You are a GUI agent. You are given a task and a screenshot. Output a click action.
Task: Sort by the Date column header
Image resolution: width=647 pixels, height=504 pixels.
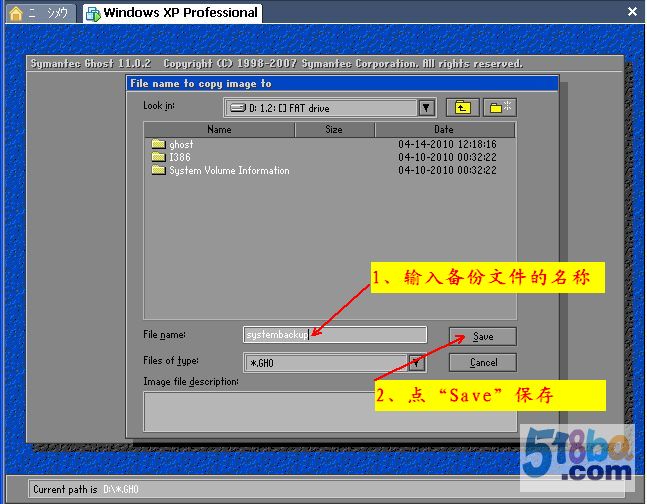click(x=444, y=130)
